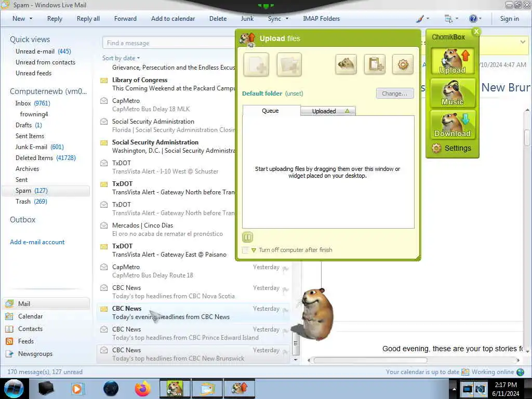Open the Windows Start button
This screenshot has width=532, height=399.
[x=14, y=389]
